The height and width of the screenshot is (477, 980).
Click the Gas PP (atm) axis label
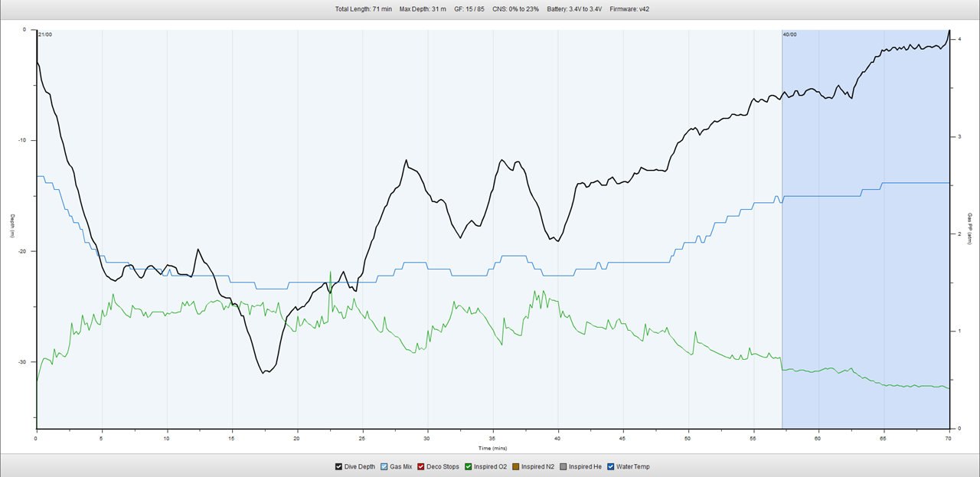coord(969,228)
